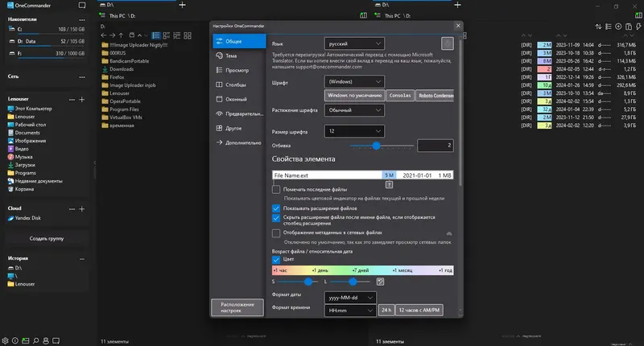Choose the Consolas font button
Image resolution: width=644 pixels, height=346 pixels.
400,95
